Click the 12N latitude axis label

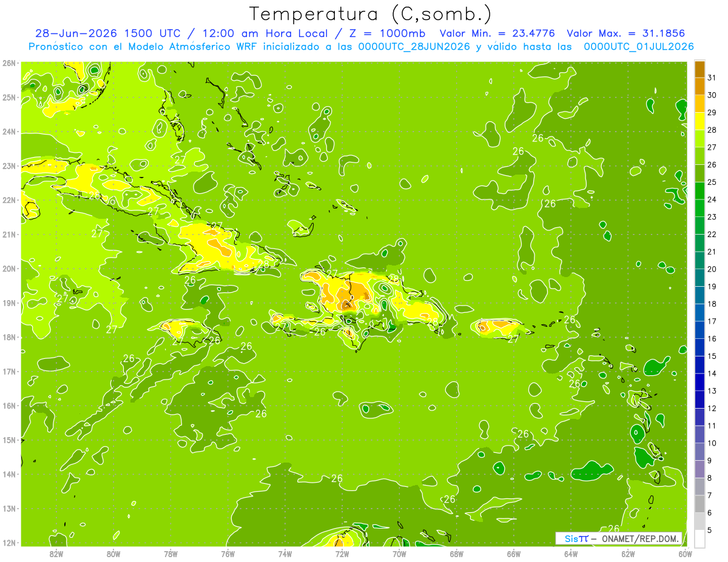coord(8,543)
